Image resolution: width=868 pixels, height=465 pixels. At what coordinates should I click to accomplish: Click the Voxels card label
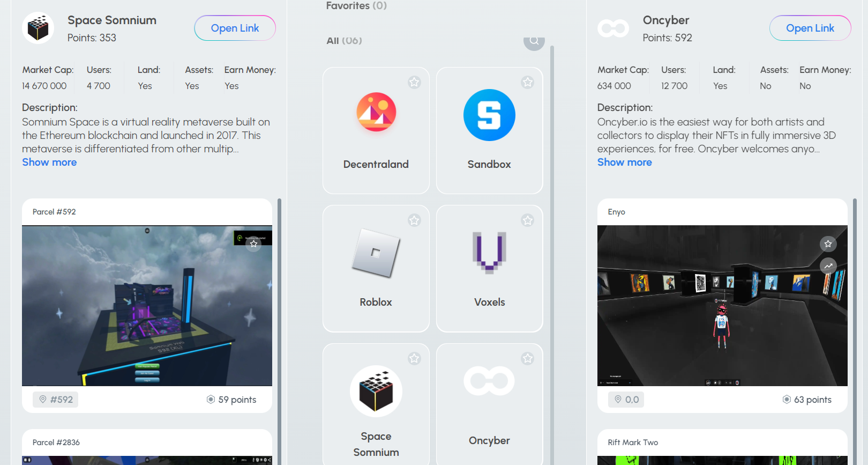click(489, 302)
